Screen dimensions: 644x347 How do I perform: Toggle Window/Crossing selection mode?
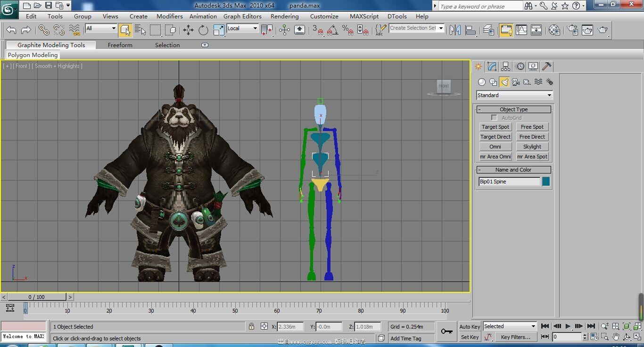click(x=171, y=30)
